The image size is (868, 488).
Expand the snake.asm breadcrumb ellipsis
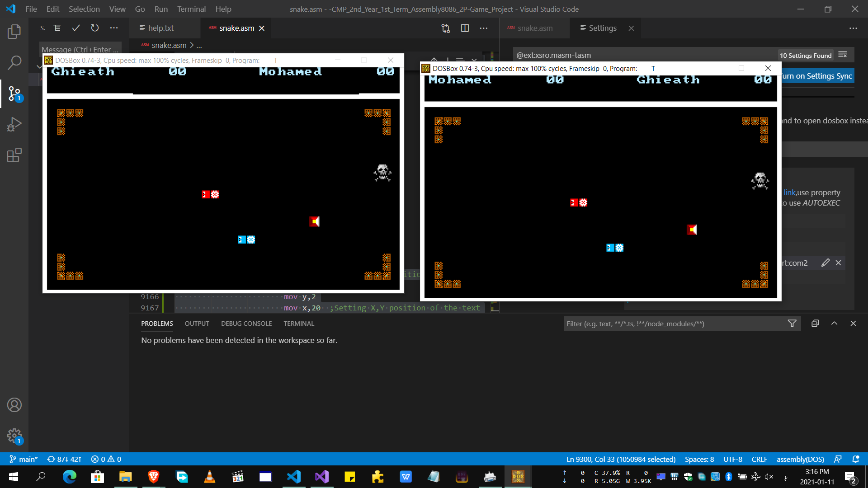click(x=199, y=45)
